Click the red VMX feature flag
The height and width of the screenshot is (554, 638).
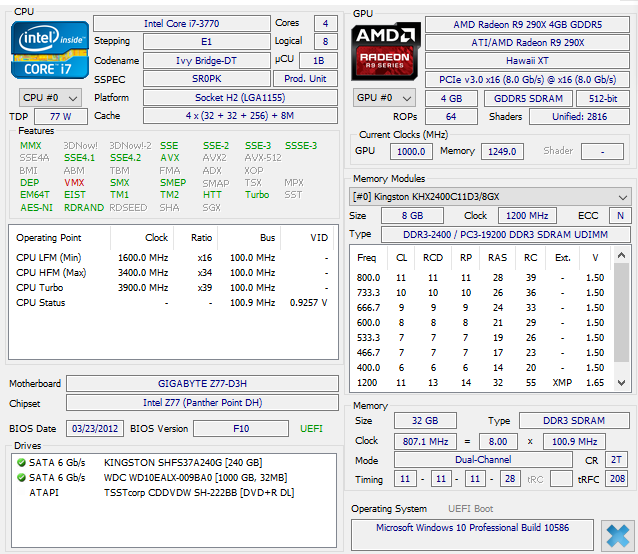tap(74, 183)
